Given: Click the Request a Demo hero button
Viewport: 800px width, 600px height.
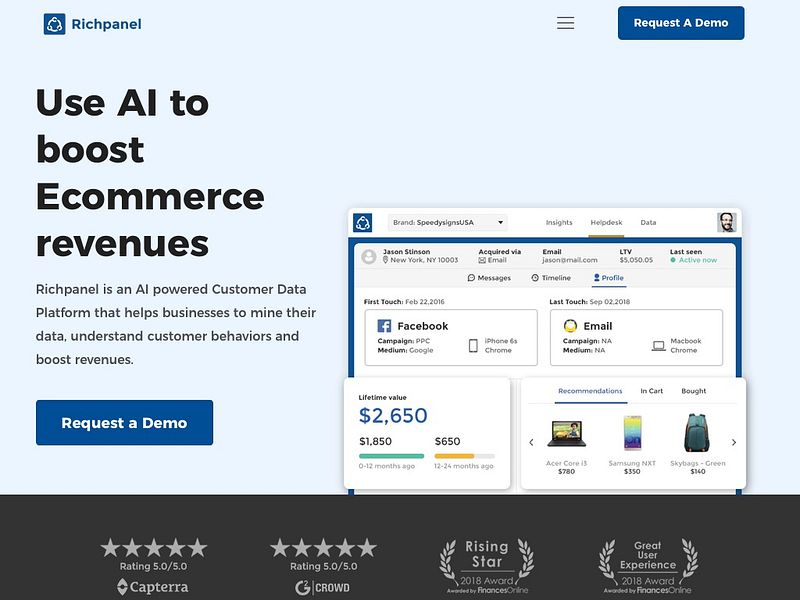Looking at the screenshot, I should [x=124, y=422].
